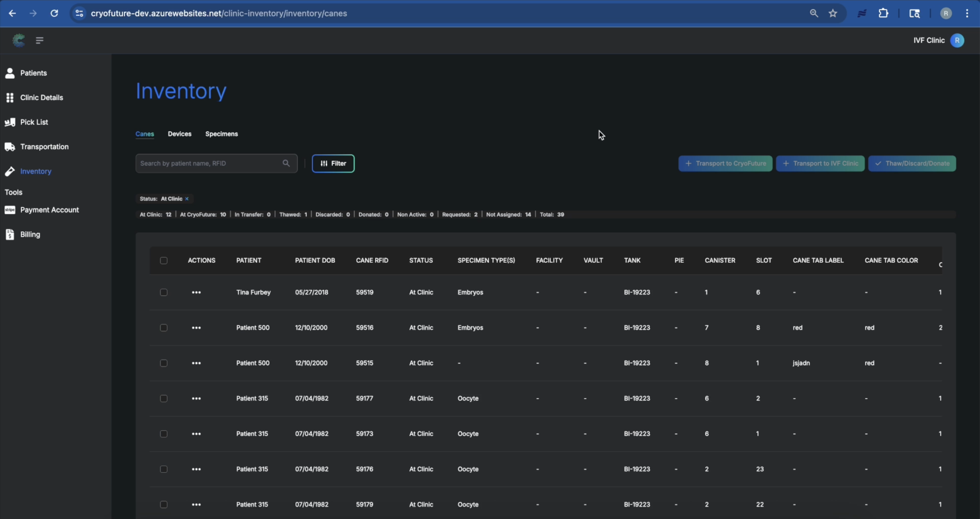Viewport: 980px width, 519px height.
Task: Open Patients from the sidebar icon
Action: coord(10,73)
